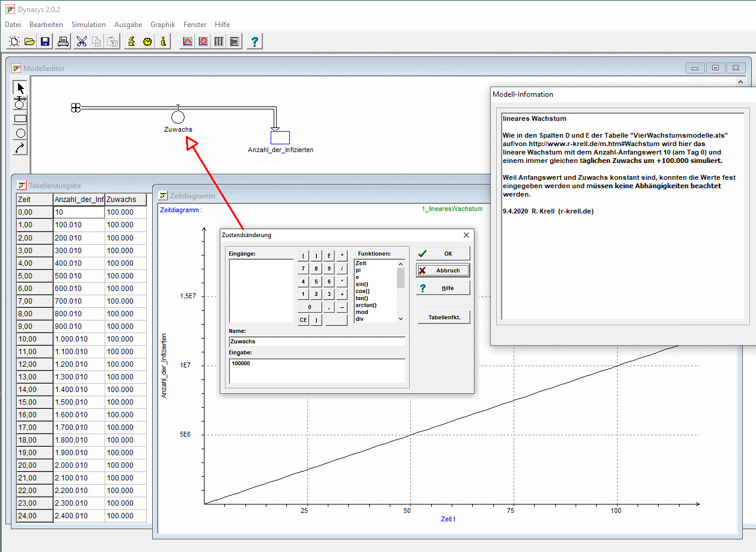756x552 pixels.
Task: Show the time diagram via graph icon
Action: pyautogui.click(x=188, y=41)
